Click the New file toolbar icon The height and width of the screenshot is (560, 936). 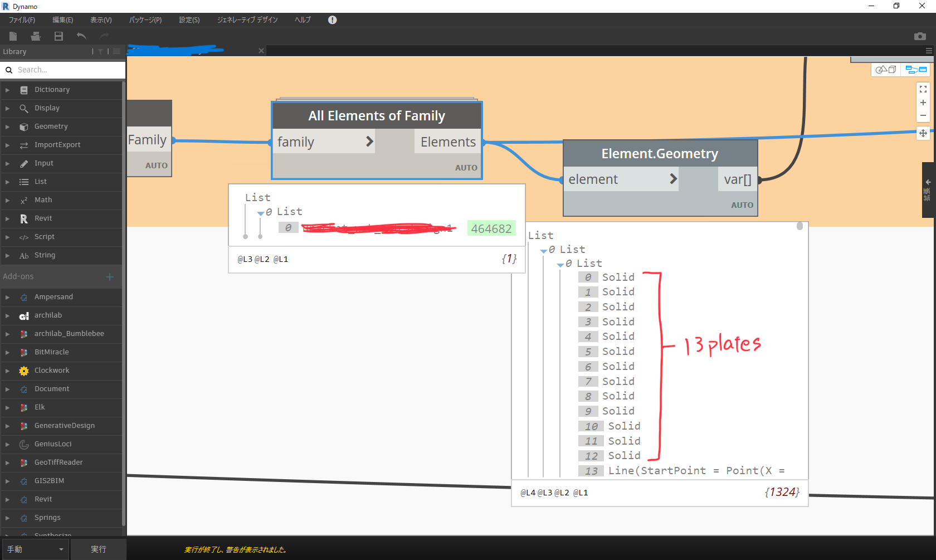[13, 36]
